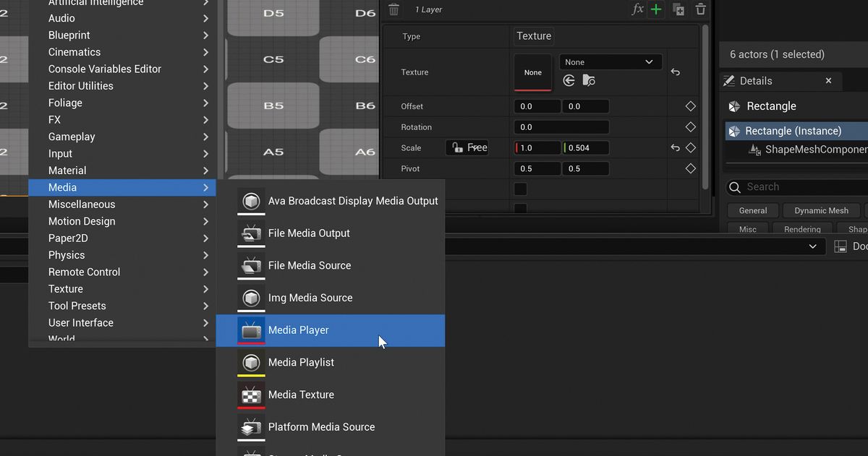This screenshot has width=868, height=456.
Task: Open the Media Texture asset option
Action: point(301,395)
